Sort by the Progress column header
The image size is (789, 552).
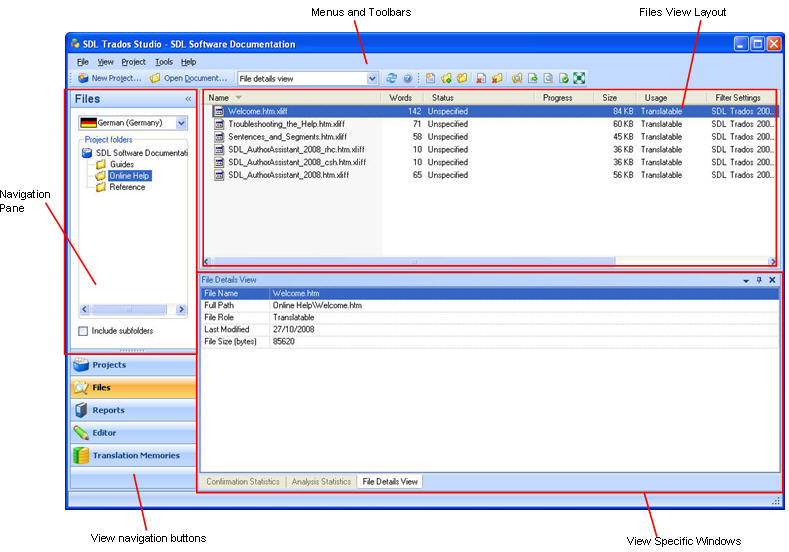click(x=564, y=98)
